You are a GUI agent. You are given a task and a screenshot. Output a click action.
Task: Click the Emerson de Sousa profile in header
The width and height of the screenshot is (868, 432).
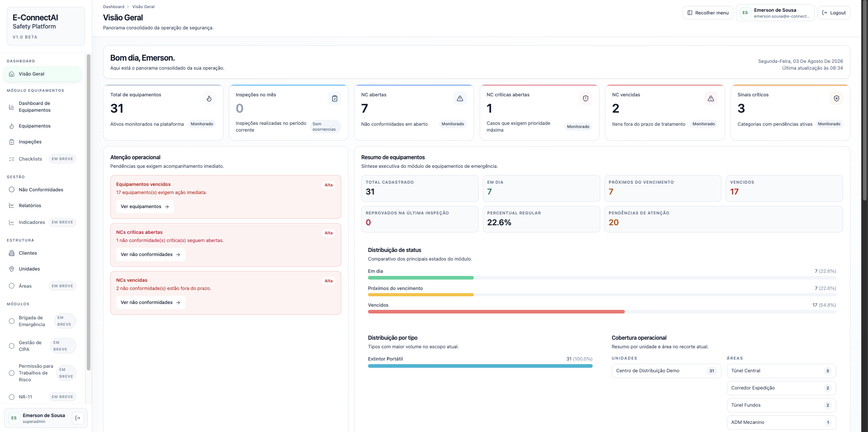pyautogui.click(x=775, y=13)
